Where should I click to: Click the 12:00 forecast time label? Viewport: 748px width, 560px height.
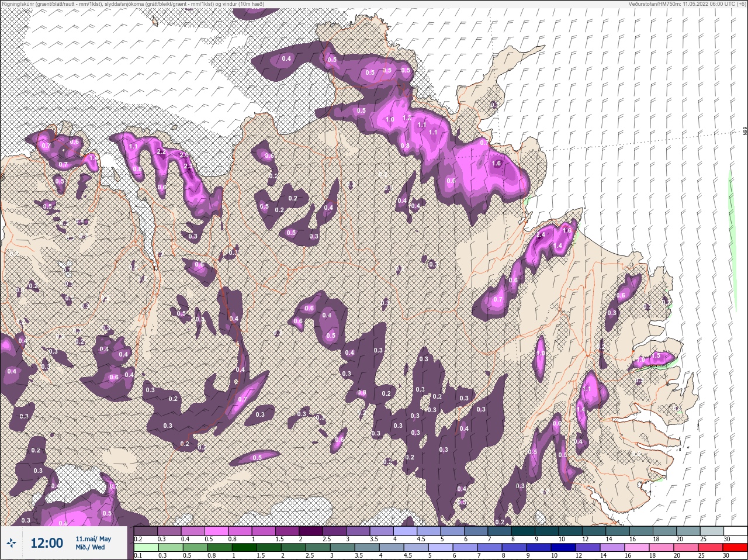(x=47, y=543)
